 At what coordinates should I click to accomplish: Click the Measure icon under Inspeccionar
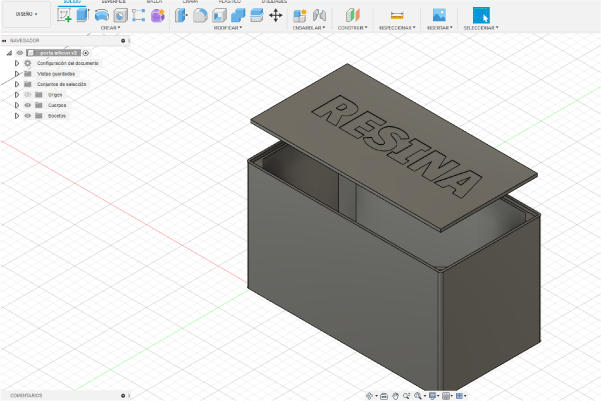397,15
